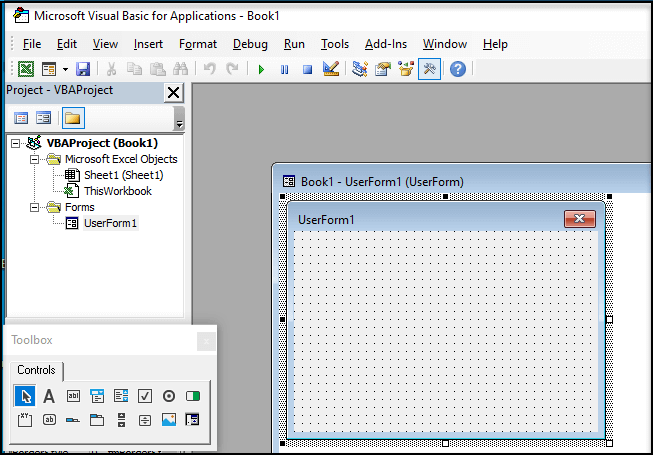653x455 pixels.
Task: Select the ToggleButton control in Toolbox
Action: (193, 396)
